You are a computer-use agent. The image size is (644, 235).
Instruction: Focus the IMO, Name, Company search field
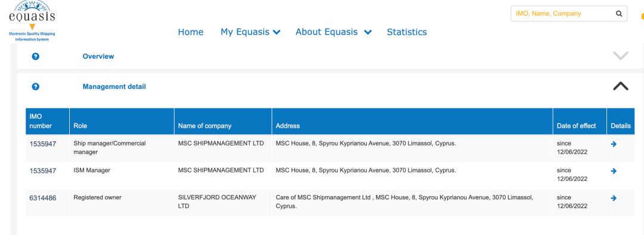(x=563, y=14)
